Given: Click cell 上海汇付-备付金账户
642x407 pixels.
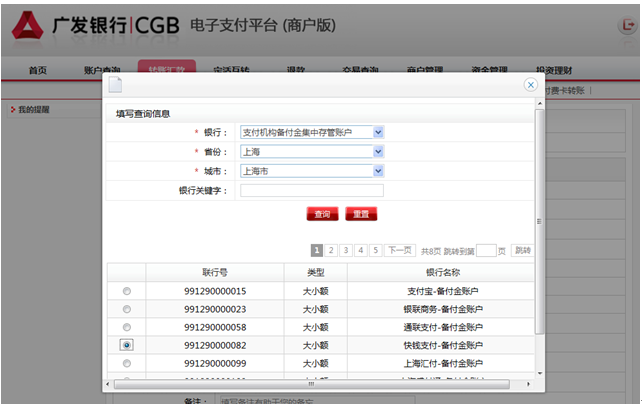Looking at the screenshot, I should (443, 363).
